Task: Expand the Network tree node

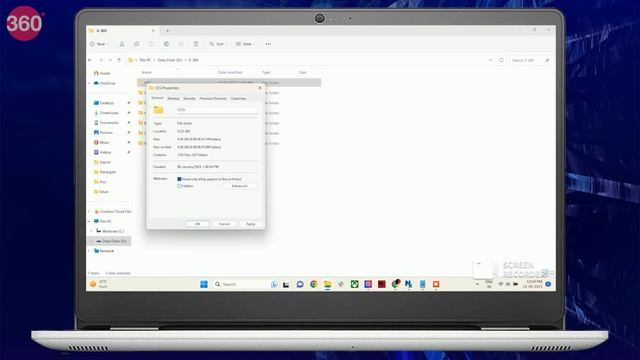Action: (x=89, y=251)
